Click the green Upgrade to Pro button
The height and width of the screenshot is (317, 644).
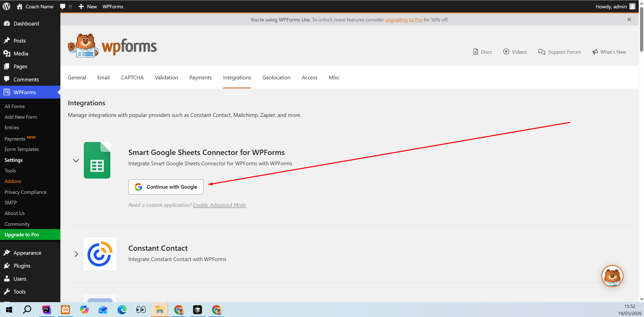(x=30, y=235)
